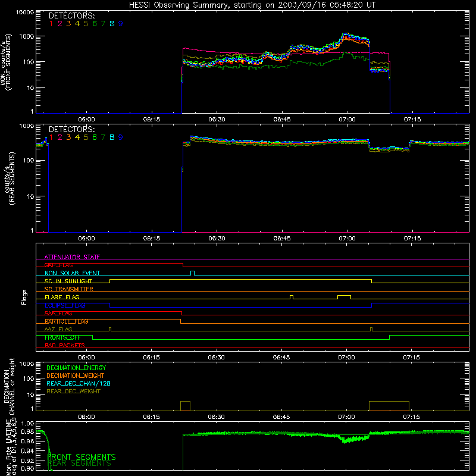Click the NON_SOLAR_EVENT pulse on the flag trace
Image resolution: width=476 pixels, height=476 pixels.
tap(192, 273)
